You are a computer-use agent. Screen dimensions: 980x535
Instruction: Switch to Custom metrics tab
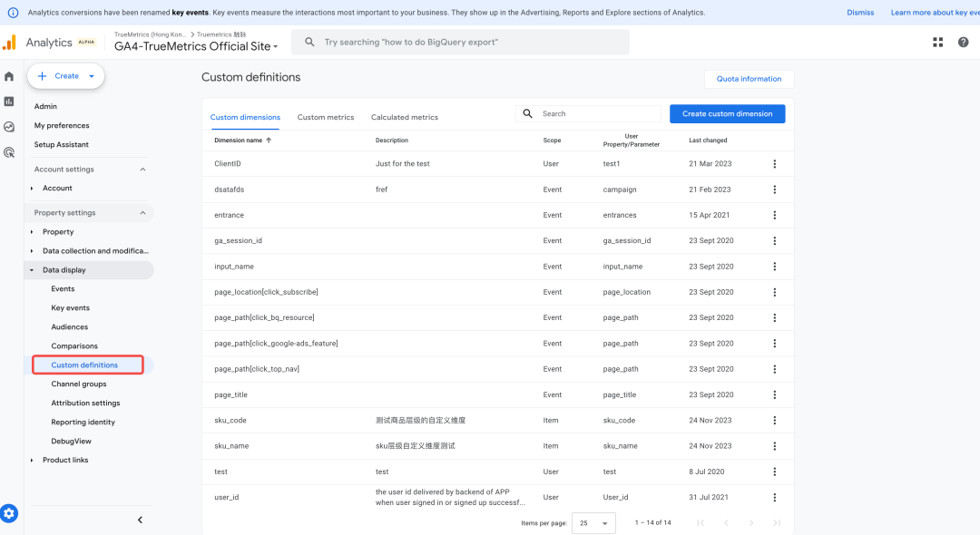pyautogui.click(x=326, y=117)
